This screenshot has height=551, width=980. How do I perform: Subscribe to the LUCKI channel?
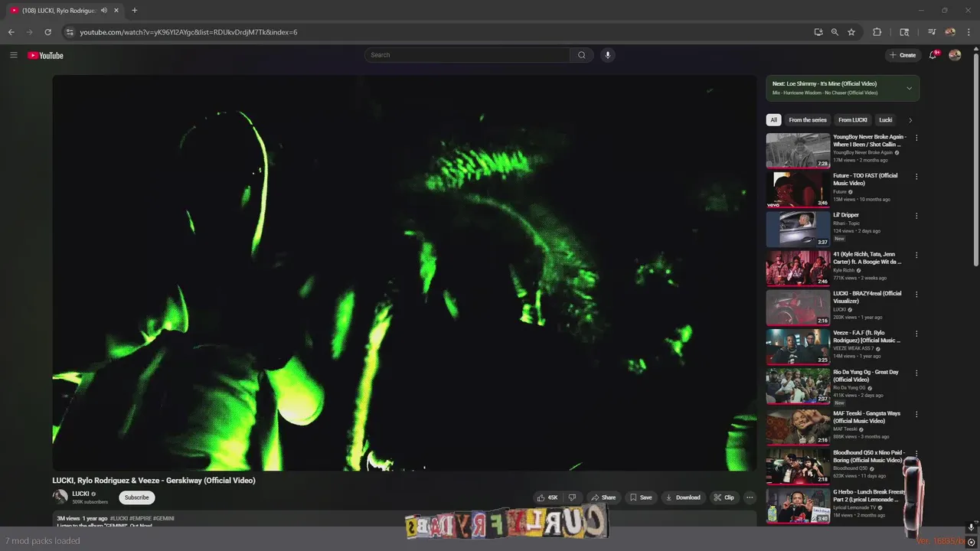137,497
